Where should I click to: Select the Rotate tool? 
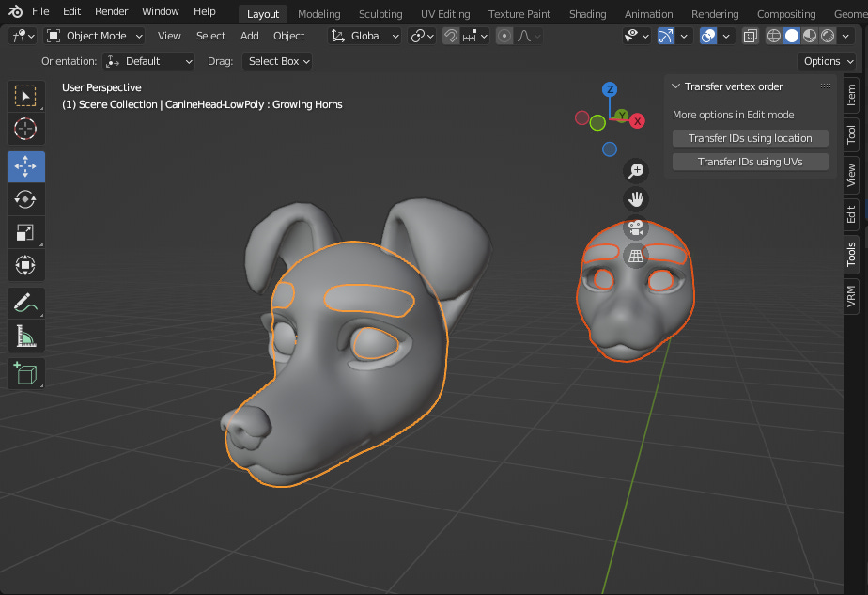point(26,198)
